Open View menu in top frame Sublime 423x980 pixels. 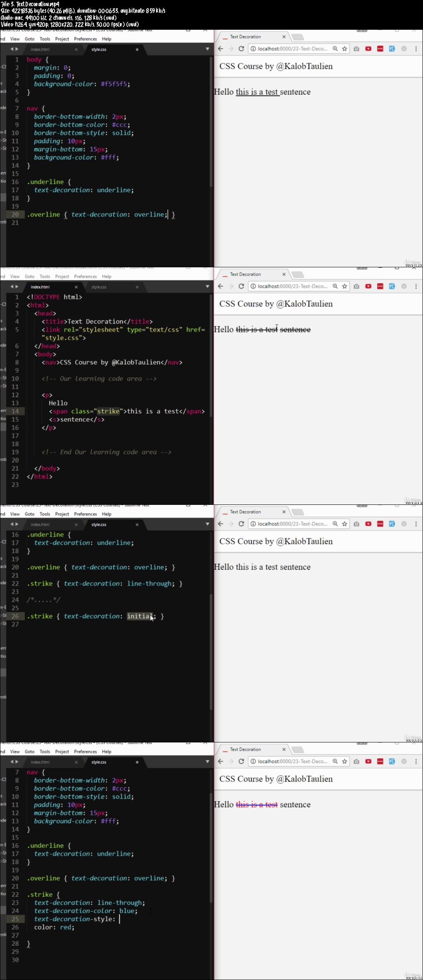pyautogui.click(x=15, y=39)
